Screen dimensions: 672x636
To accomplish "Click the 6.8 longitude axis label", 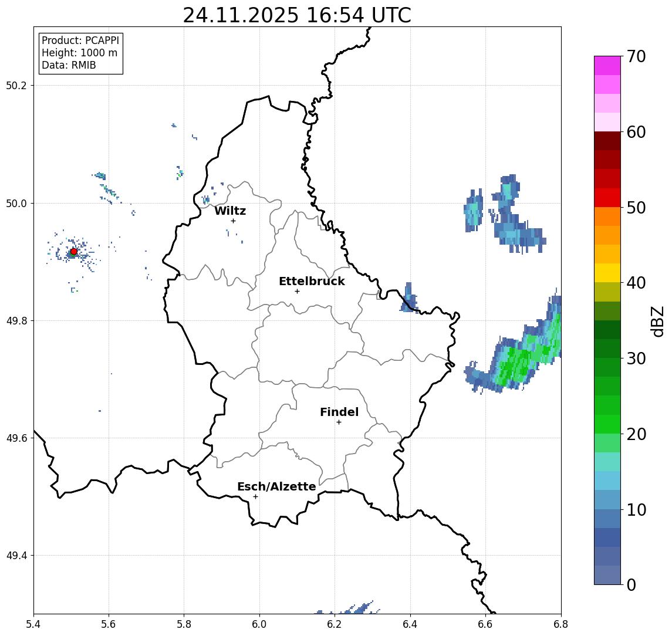I will [561, 624].
